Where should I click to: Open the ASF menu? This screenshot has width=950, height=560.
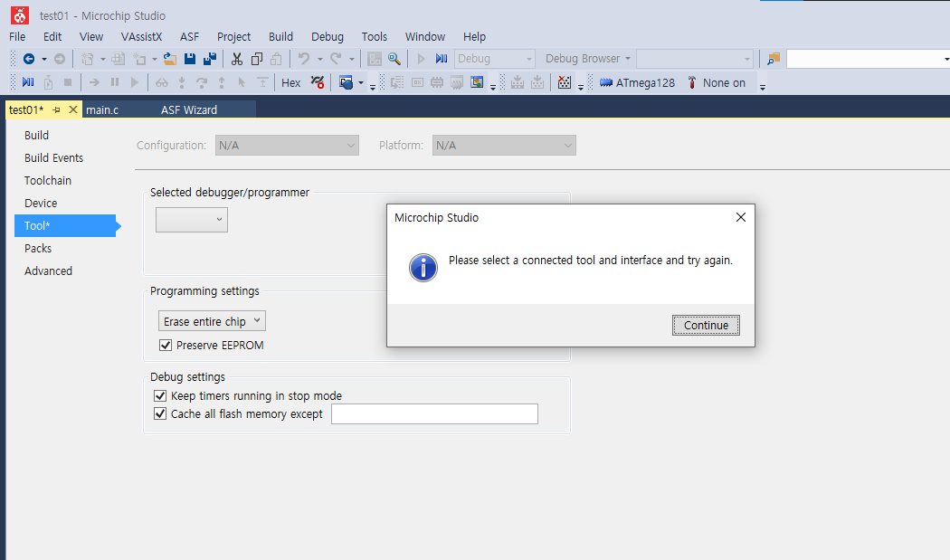point(189,36)
